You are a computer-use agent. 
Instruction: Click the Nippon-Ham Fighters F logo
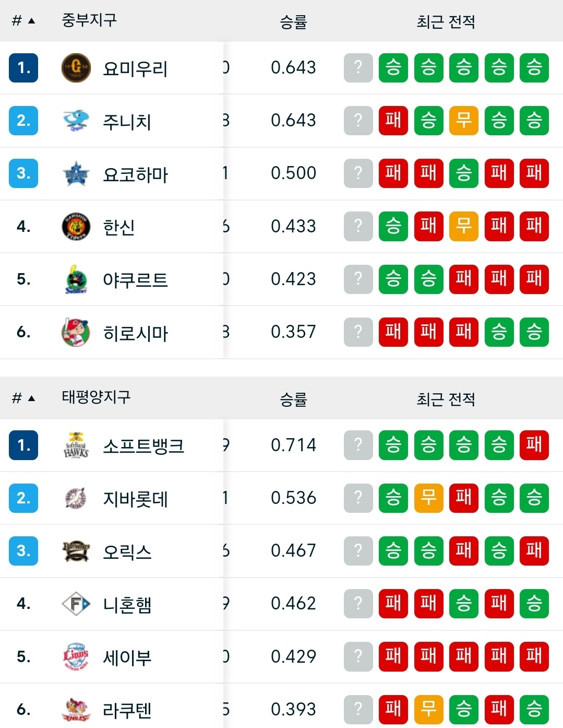click(76, 604)
